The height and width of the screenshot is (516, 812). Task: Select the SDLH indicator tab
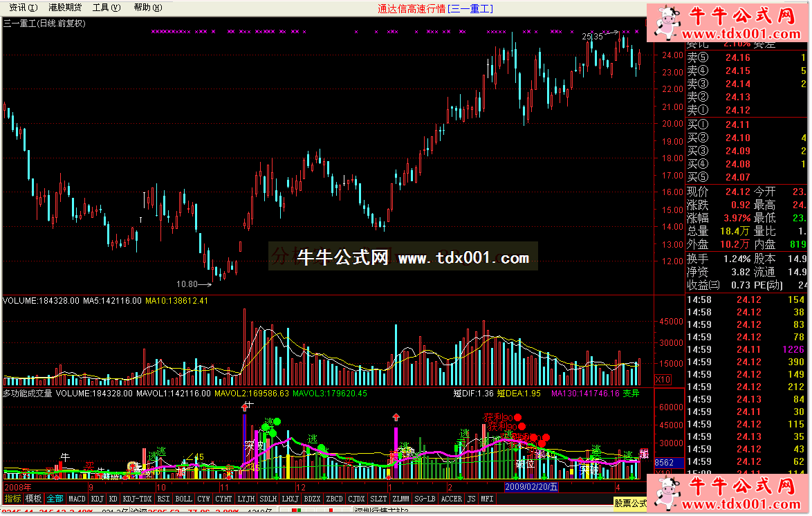(x=268, y=499)
